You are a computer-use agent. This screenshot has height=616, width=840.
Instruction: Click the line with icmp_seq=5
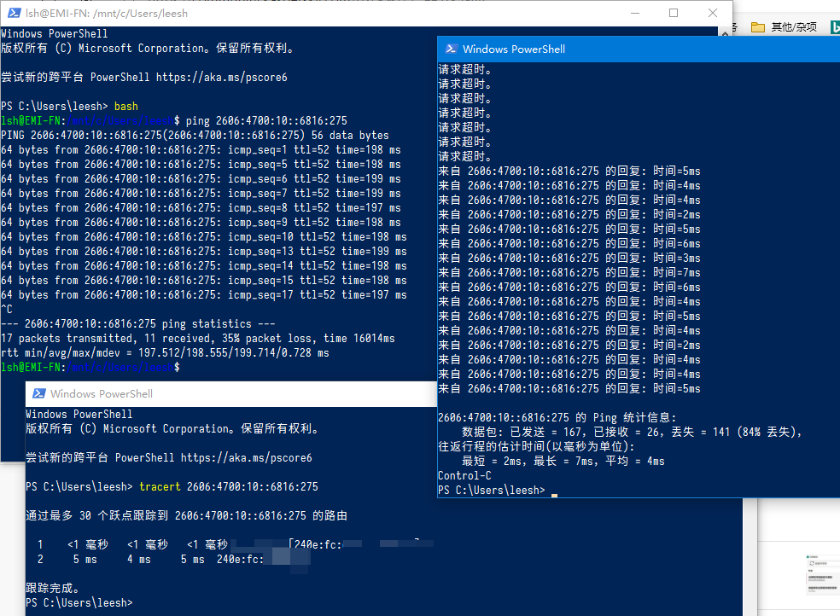pos(201,165)
